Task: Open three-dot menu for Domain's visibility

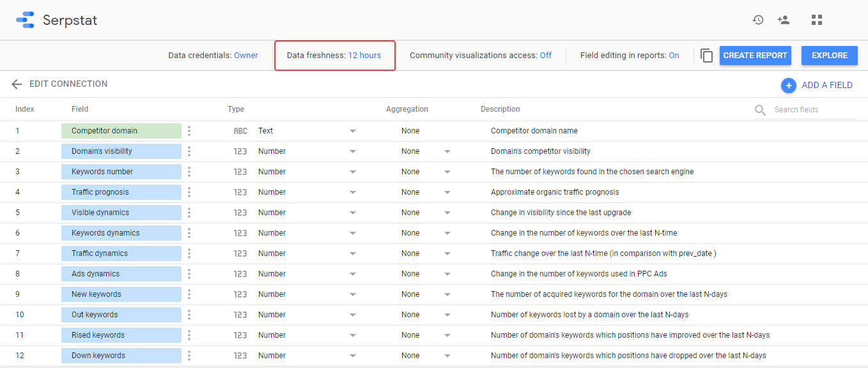Action: (x=189, y=151)
